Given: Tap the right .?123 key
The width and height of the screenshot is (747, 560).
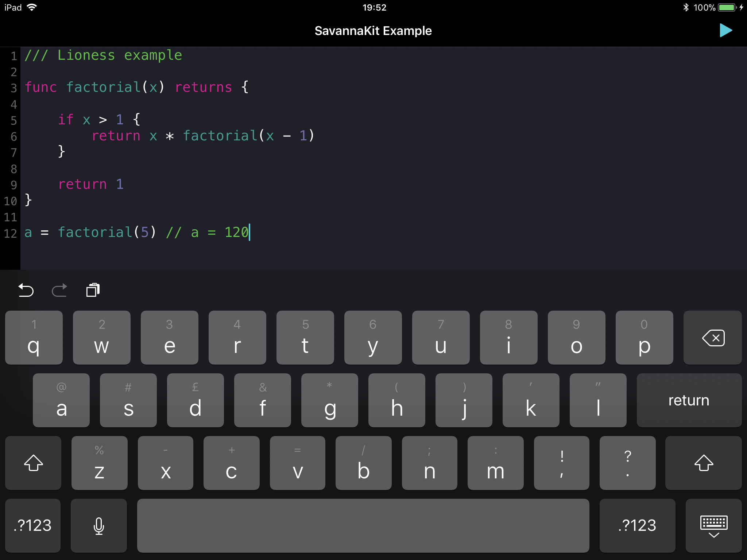Looking at the screenshot, I should coord(638,526).
